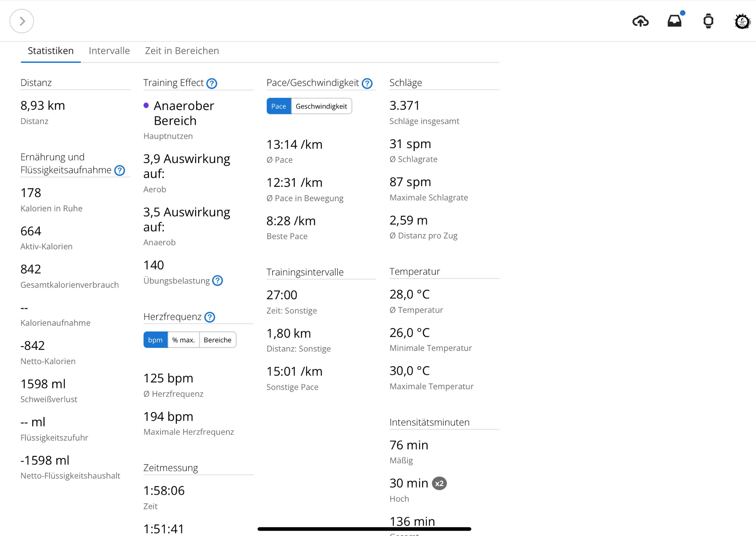Select the Pace toggle option
756x536 pixels.
tap(279, 106)
